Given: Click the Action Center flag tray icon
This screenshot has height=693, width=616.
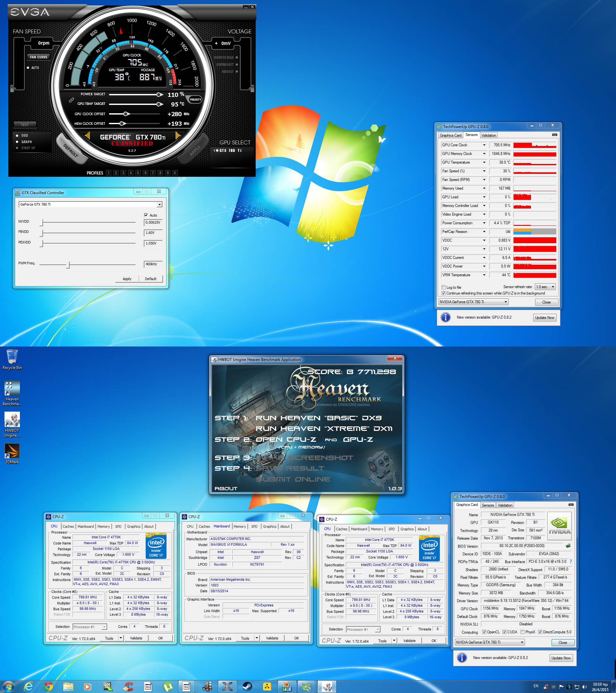Looking at the screenshot, I should [x=561, y=687].
